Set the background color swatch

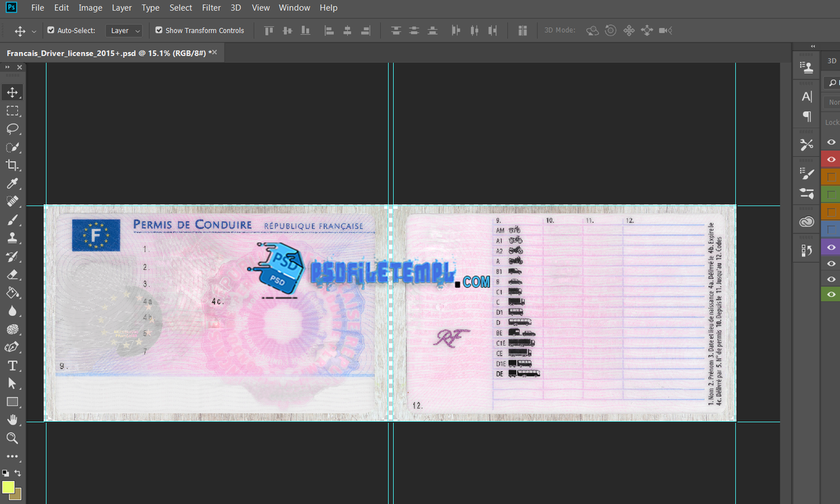tap(17, 495)
